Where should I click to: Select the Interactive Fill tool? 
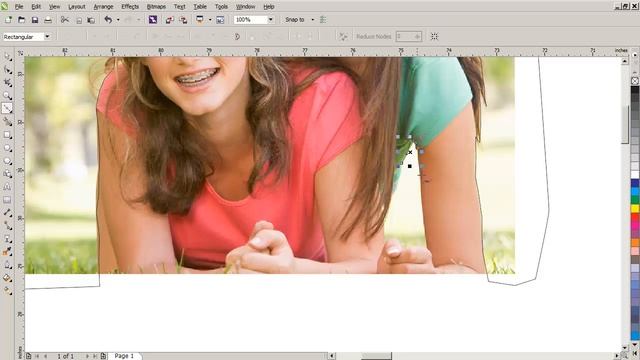coord(7,291)
